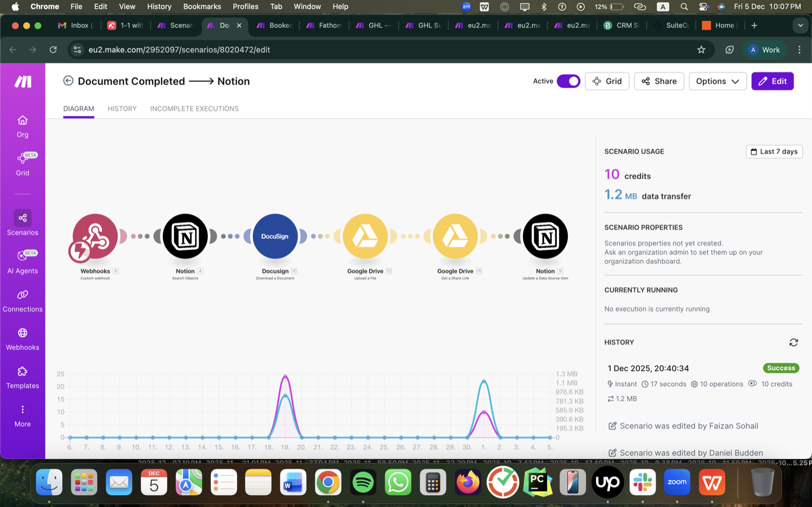Open the Grid beta section in sidebar

[x=22, y=164]
